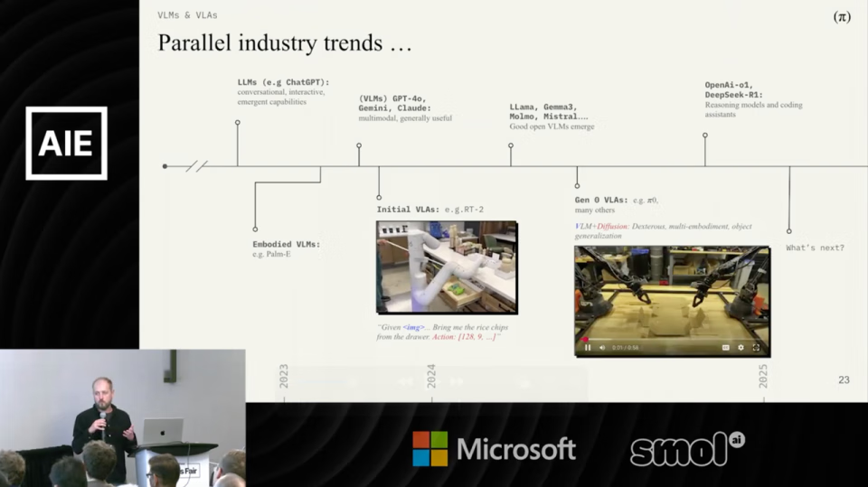
Task: Click the laptop on the podium
Action: [163, 431]
